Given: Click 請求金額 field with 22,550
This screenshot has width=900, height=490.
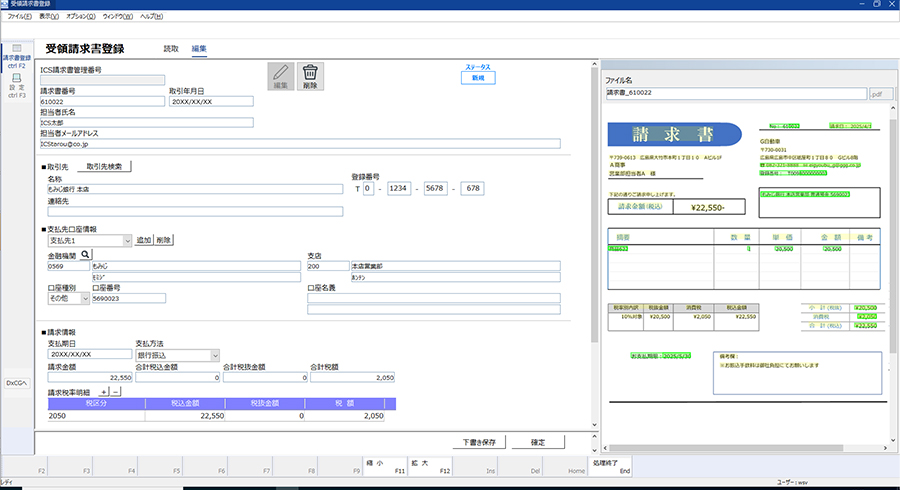Looking at the screenshot, I should 90,378.
